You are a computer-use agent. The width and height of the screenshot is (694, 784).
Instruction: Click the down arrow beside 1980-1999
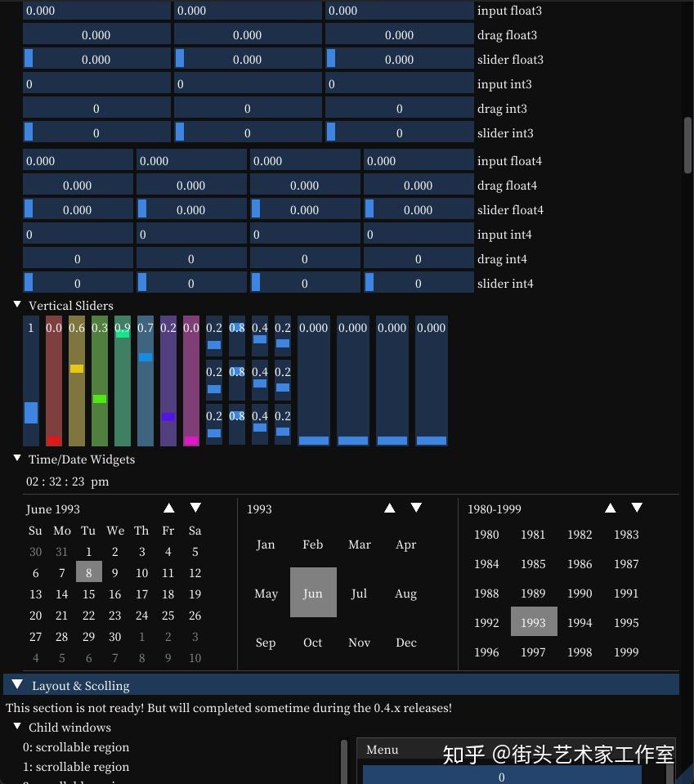click(x=637, y=508)
